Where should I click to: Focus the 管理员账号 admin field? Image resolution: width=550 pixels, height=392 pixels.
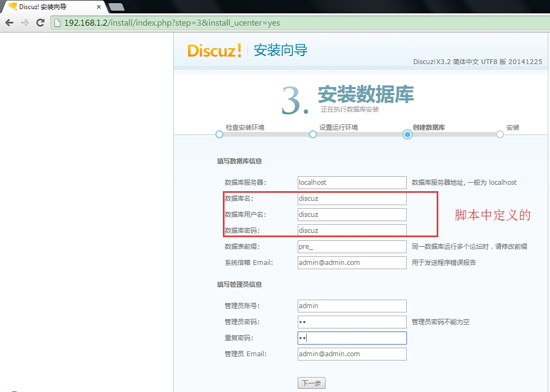351,305
